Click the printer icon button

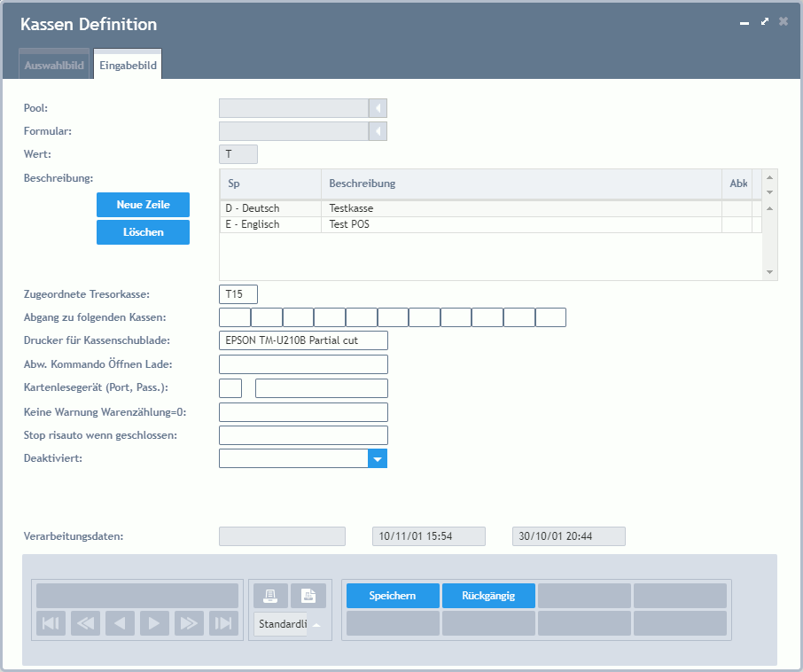click(270, 596)
